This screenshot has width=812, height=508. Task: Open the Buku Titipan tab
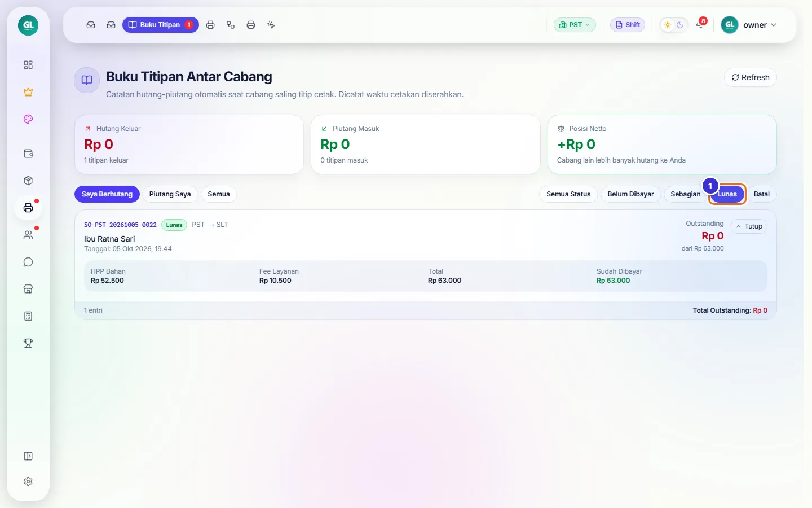(x=161, y=25)
